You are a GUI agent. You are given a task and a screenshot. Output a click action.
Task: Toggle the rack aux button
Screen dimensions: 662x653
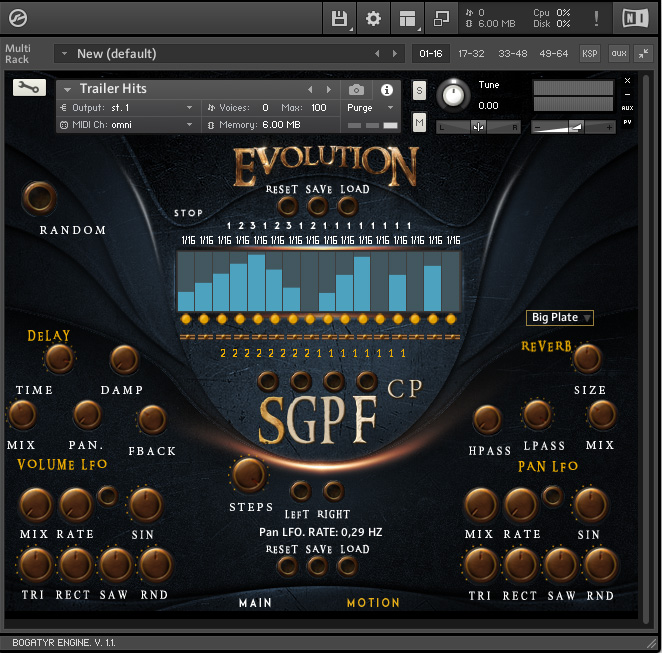[619, 54]
